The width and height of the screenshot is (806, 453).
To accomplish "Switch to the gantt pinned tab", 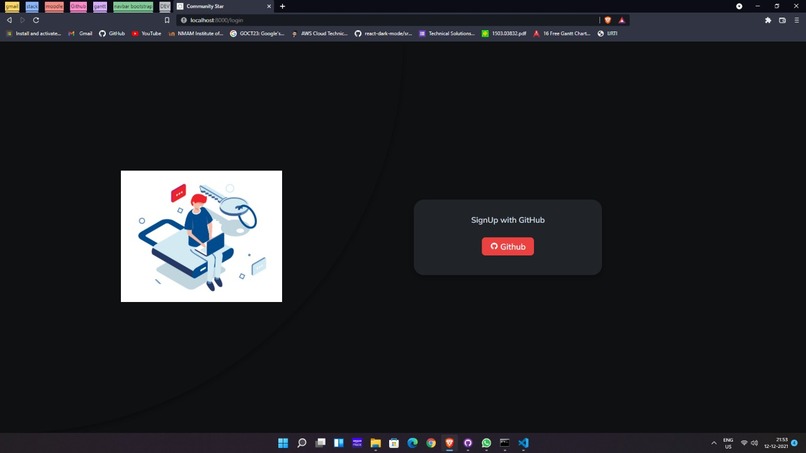I will 100,7.
